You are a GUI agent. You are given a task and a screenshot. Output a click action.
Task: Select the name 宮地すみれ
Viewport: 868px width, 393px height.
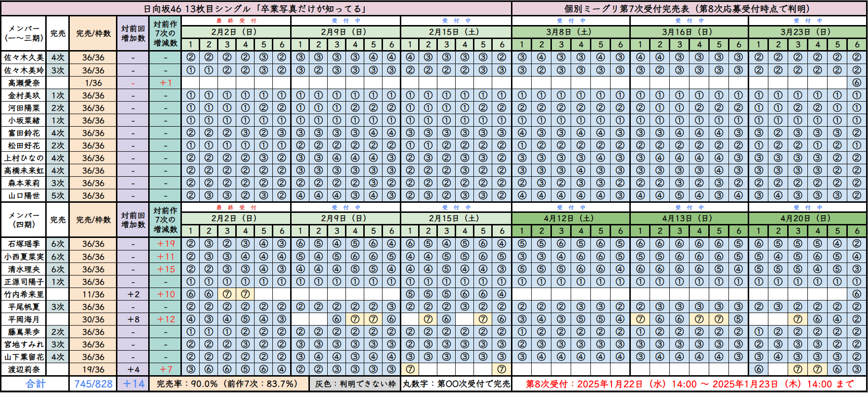(24, 344)
